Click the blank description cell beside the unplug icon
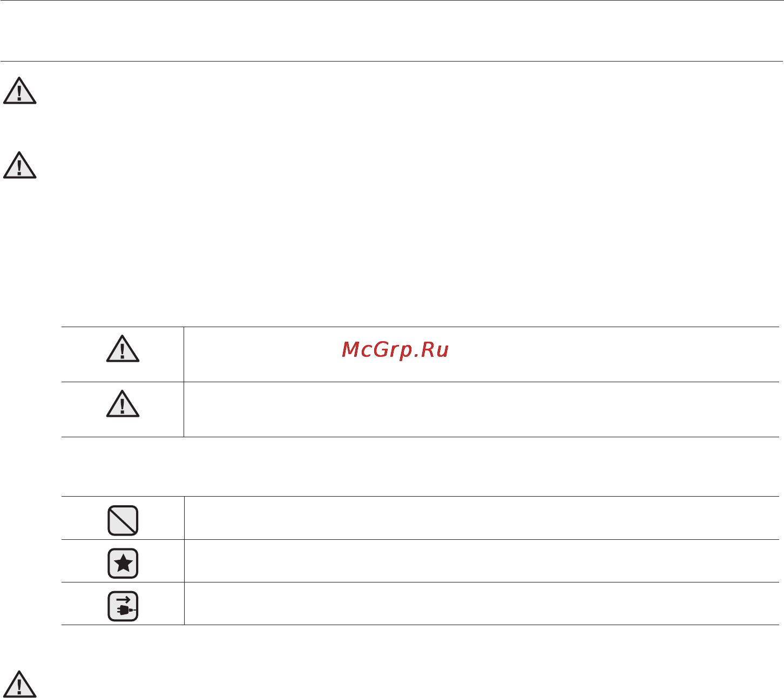Viewport: 784px width, 698px height. point(482,604)
